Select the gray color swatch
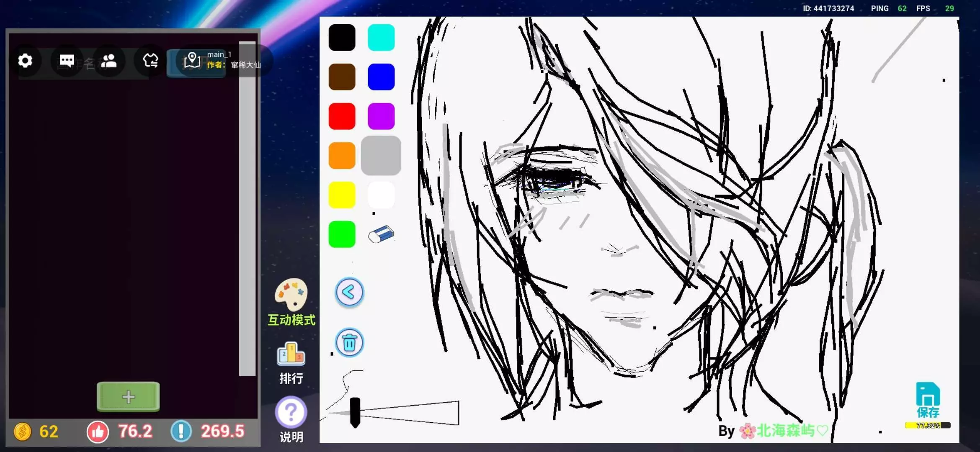This screenshot has width=980, height=452. point(381,156)
